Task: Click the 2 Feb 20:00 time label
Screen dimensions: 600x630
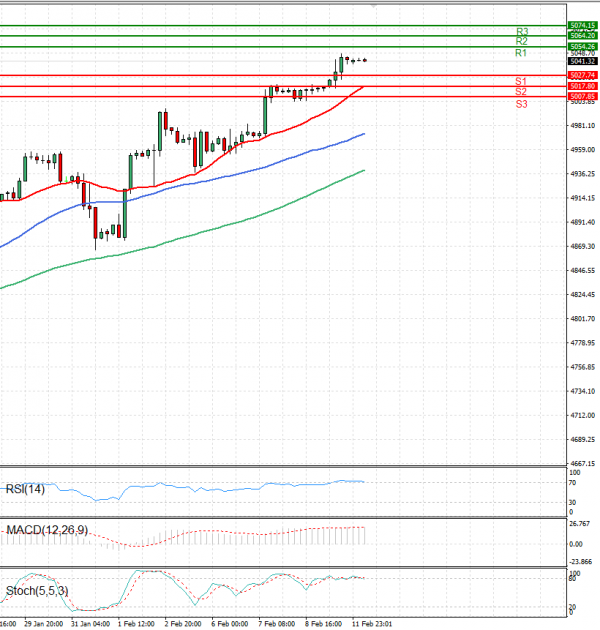Action: point(183,624)
